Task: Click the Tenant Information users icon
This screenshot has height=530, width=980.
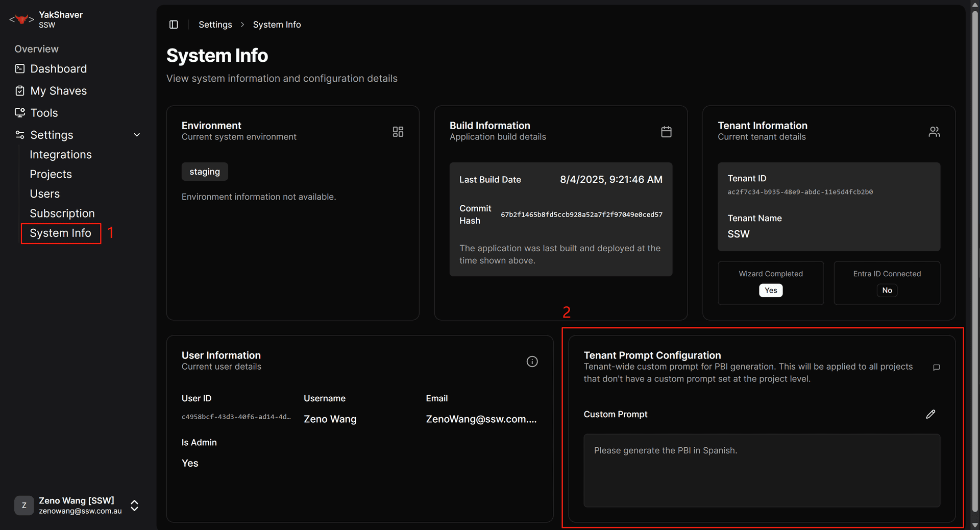Action: (934, 132)
